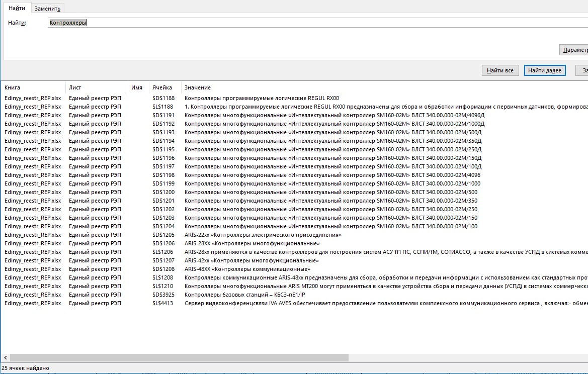588x374 pixels.
Task: Select result row for cell $L$1210
Action: coord(294,287)
